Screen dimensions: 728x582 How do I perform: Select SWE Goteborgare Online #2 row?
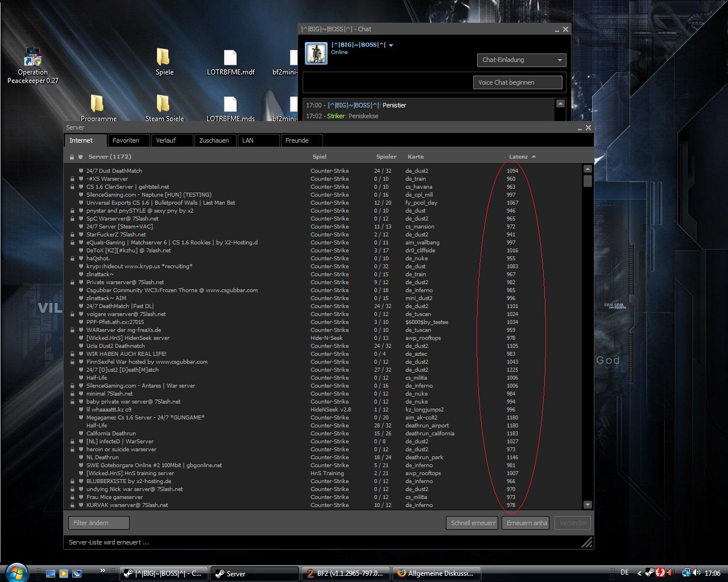click(323, 465)
